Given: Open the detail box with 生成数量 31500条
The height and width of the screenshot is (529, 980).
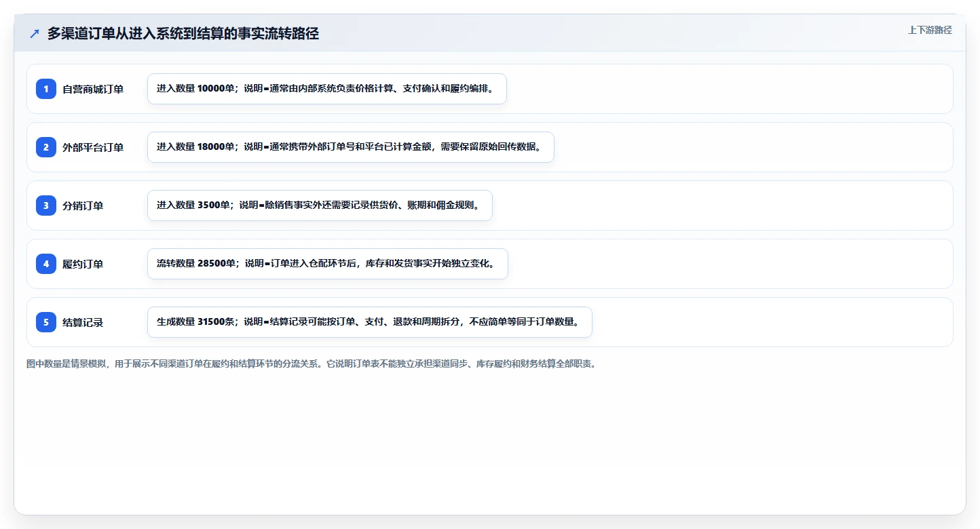Looking at the screenshot, I should (x=370, y=322).
